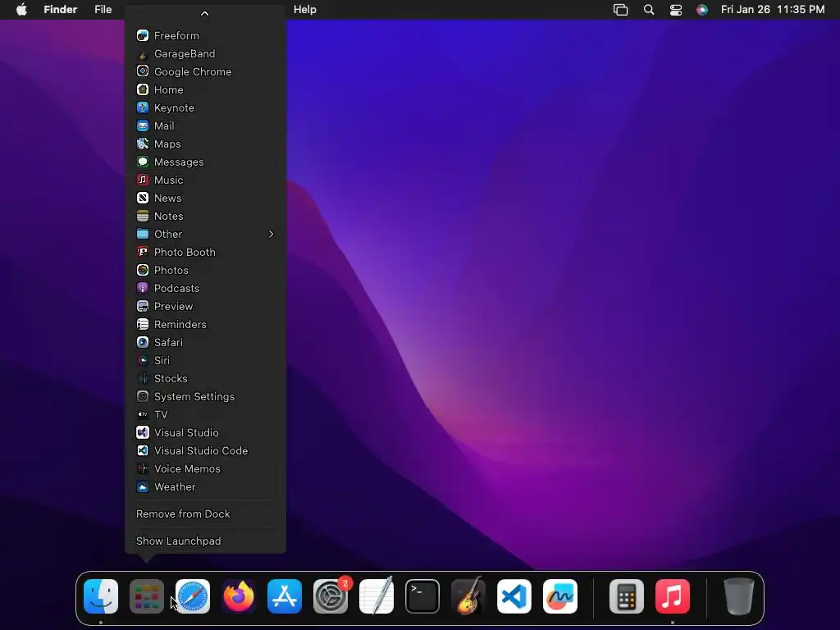Open System Settings from the Dock

[331, 596]
